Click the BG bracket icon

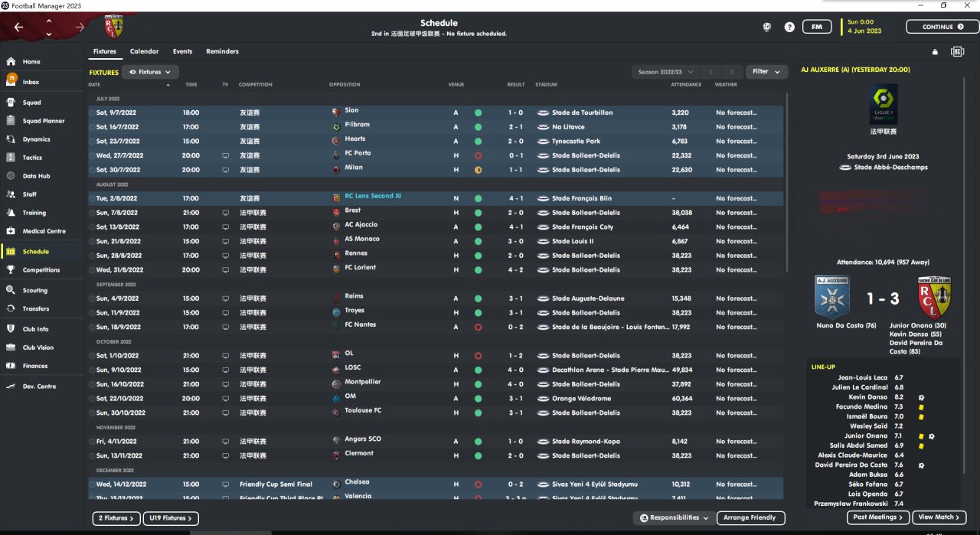[957, 52]
